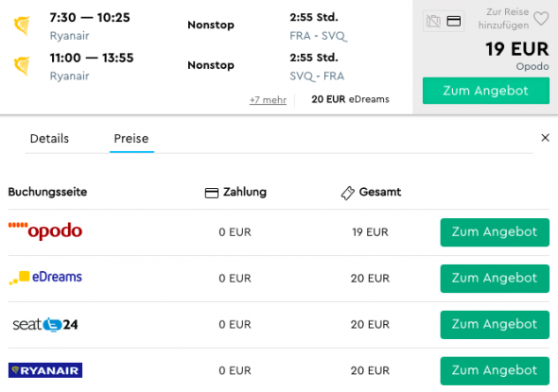Image resolution: width=558 pixels, height=392 pixels.
Task: Click the seat24 logo in booking list
Action: pyautogui.click(x=45, y=324)
